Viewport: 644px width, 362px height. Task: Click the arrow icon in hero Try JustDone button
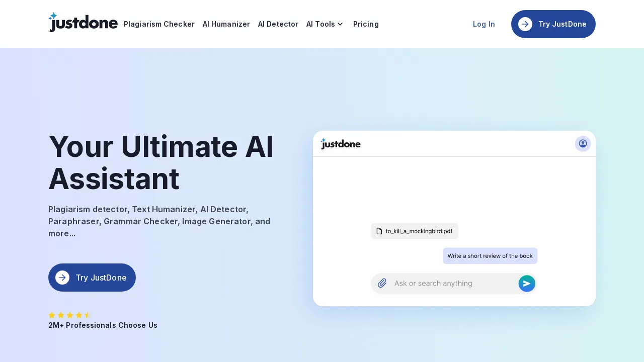pyautogui.click(x=62, y=278)
